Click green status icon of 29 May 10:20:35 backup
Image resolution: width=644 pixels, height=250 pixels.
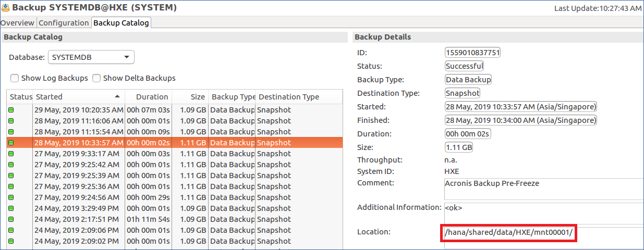[11, 110]
